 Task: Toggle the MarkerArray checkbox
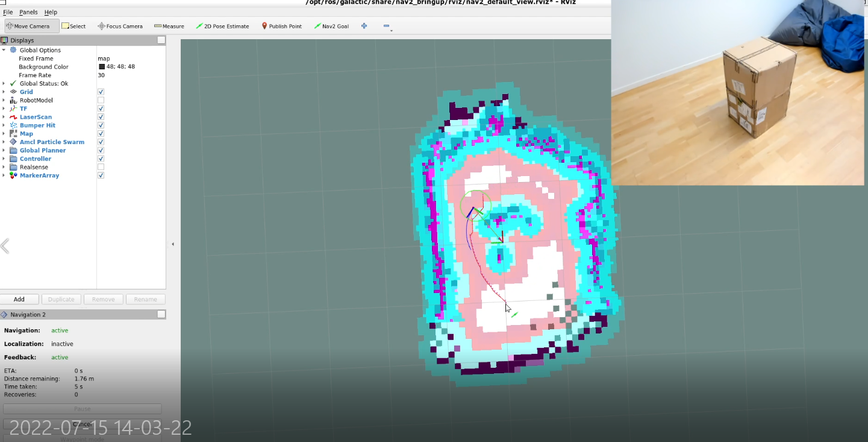[101, 175]
